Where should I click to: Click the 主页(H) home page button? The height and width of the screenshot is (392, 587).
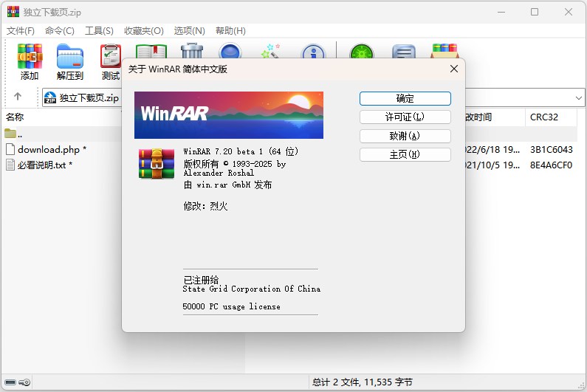[405, 154]
